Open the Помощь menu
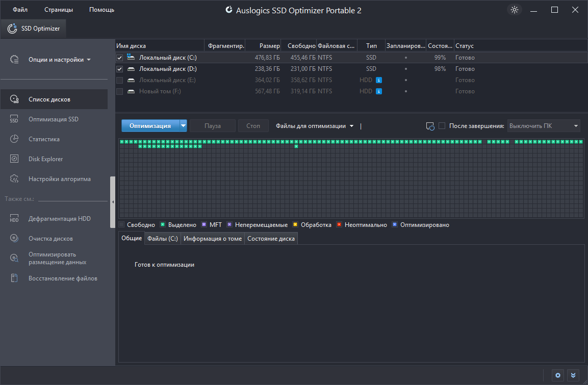Image resolution: width=588 pixels, height=385 pixels. click(x=101, y=10)
